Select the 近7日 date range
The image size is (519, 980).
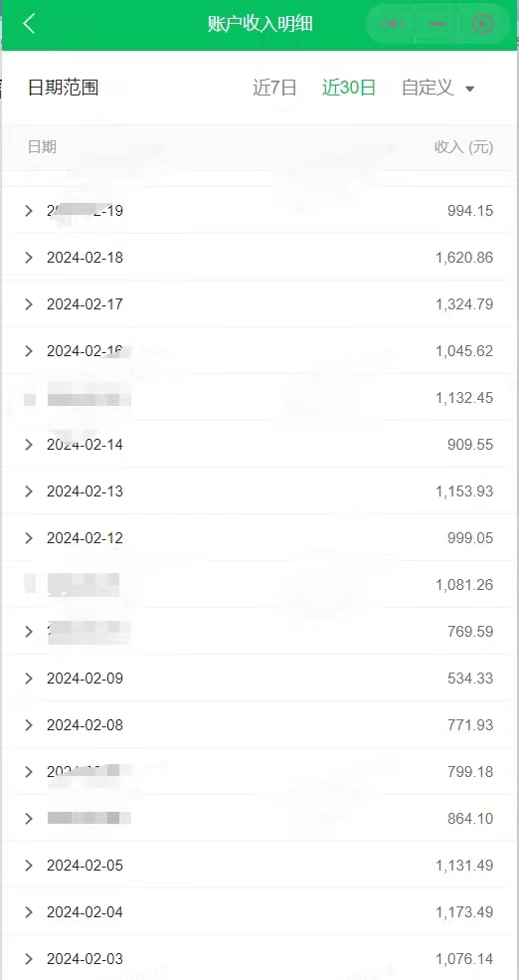click(274, 88)
